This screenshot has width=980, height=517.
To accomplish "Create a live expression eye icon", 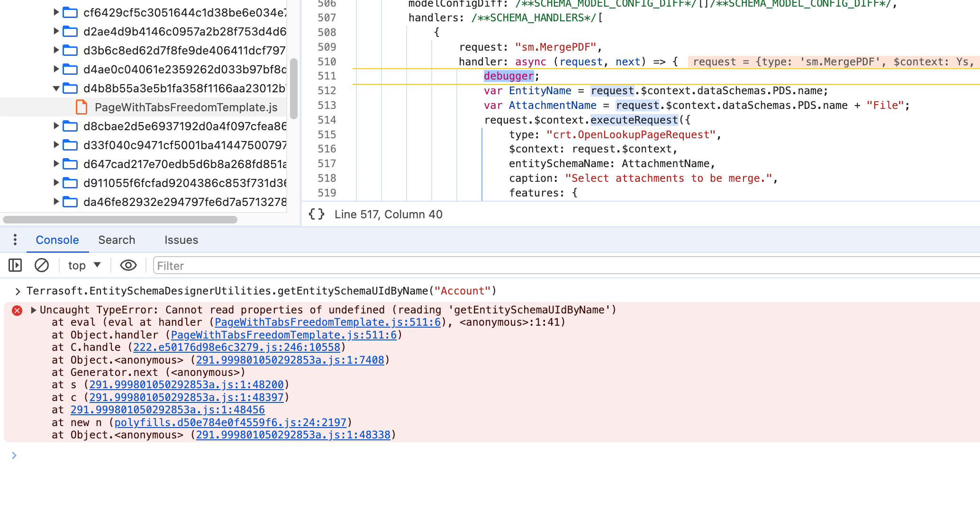I will (x=128, y=266).
